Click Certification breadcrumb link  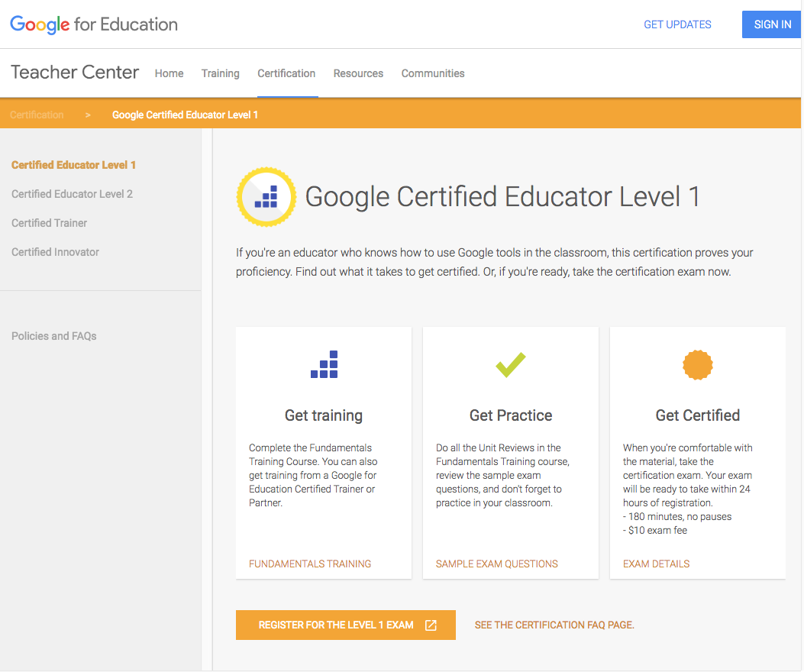coord(37,115)
